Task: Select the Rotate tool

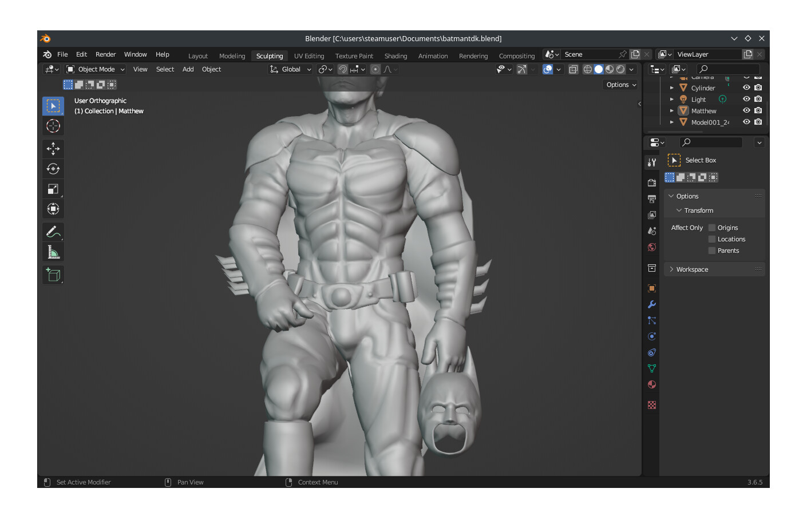Action: click(x=53, y=169)
